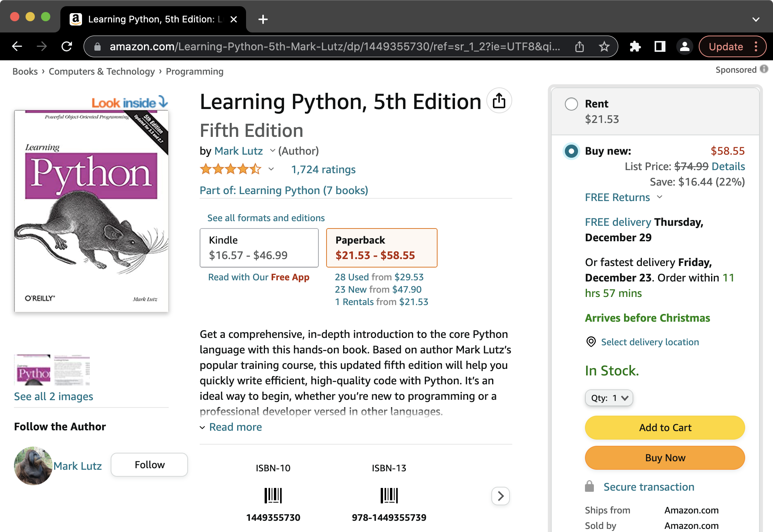Follow author Mark Lutz
The image size is (773, 532).
click(x=149, y=465)
